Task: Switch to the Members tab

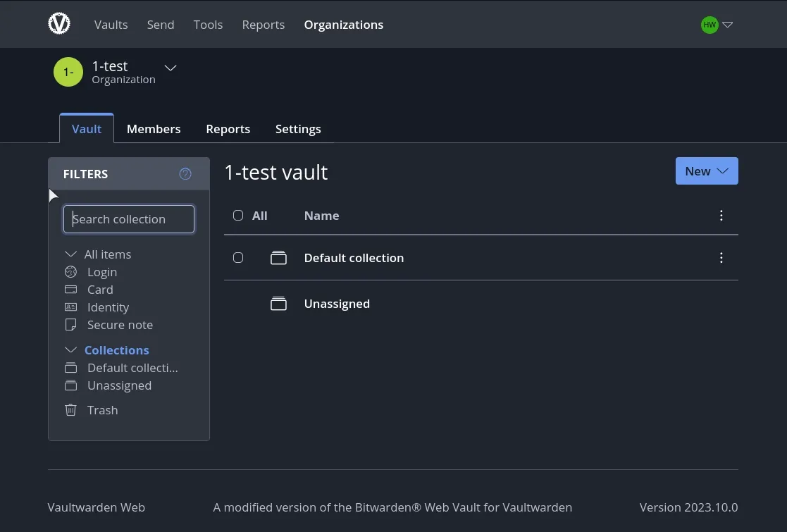Action: [x=154, y=129]
